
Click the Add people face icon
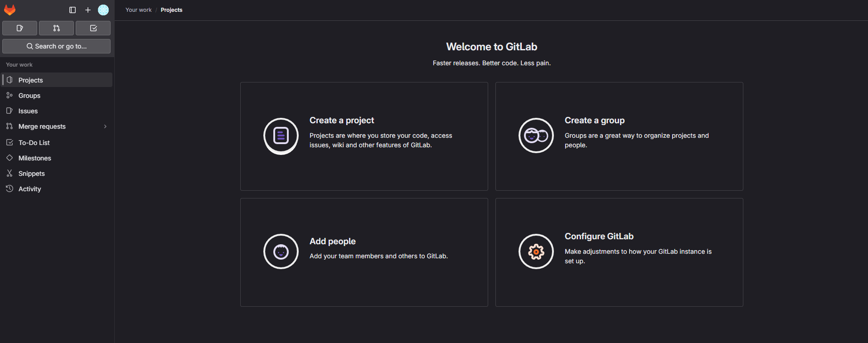[281, 251]
